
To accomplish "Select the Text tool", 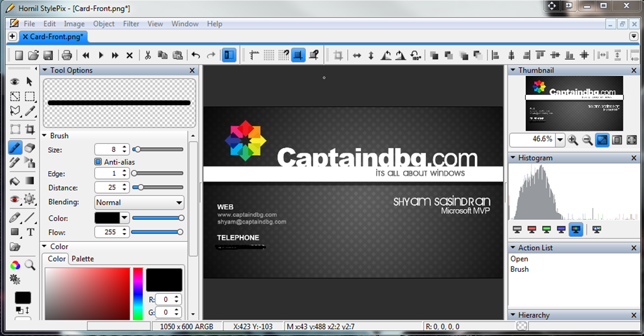I will tap(30, 232).
